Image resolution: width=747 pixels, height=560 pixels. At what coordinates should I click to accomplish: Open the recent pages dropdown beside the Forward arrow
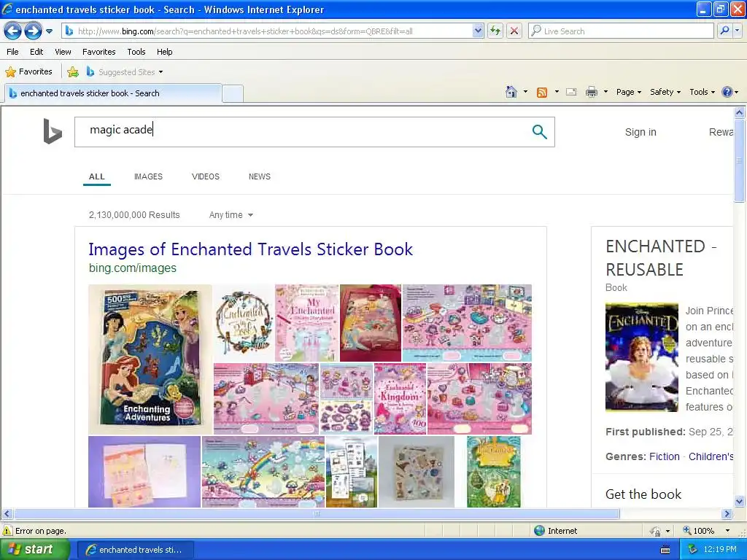49,31
